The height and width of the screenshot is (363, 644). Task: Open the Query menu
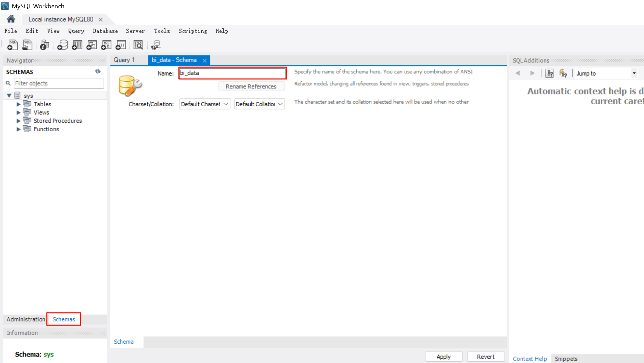76,31
